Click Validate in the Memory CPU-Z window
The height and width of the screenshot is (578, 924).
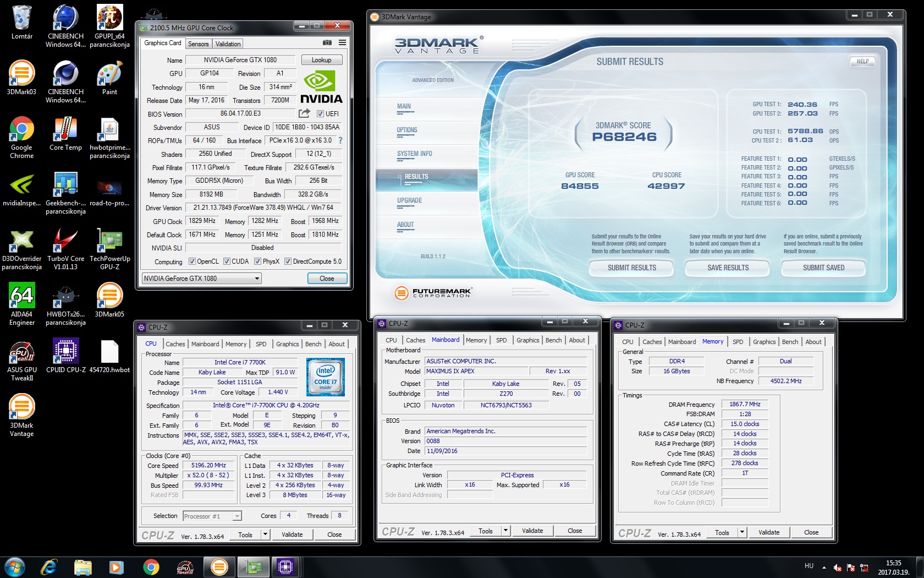(769, 532)
